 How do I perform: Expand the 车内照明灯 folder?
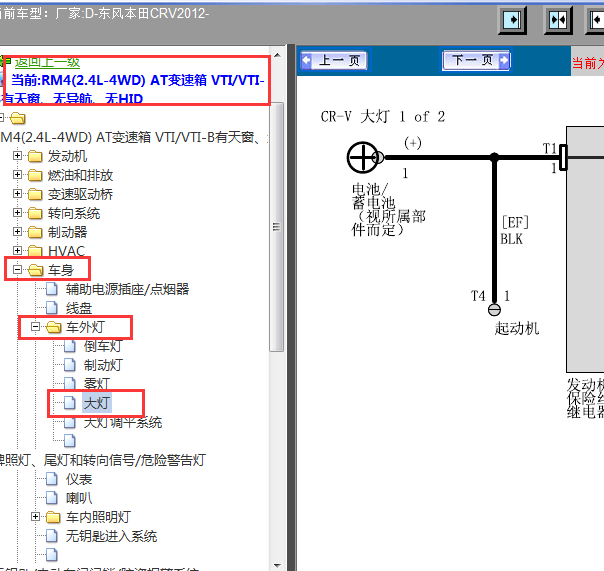coord(35,517)
